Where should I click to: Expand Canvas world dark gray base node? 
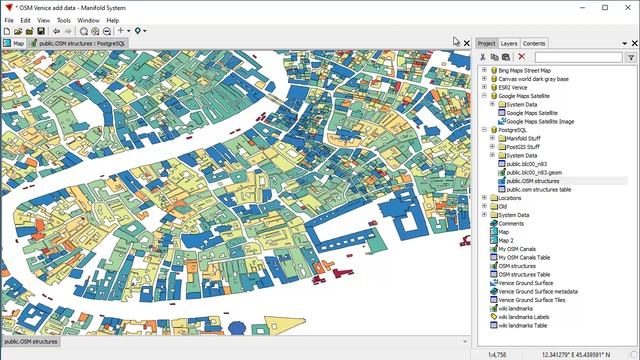click(x=484, y=79)
